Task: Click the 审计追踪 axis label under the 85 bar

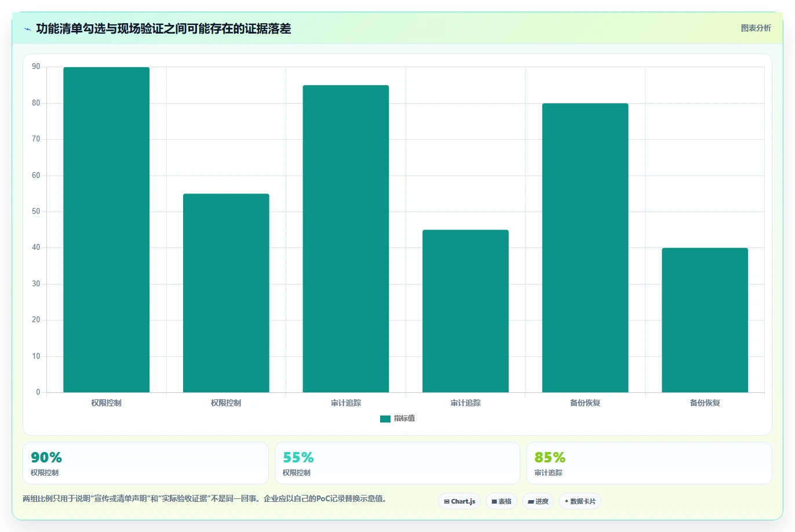Action: [x=346, y=403]
